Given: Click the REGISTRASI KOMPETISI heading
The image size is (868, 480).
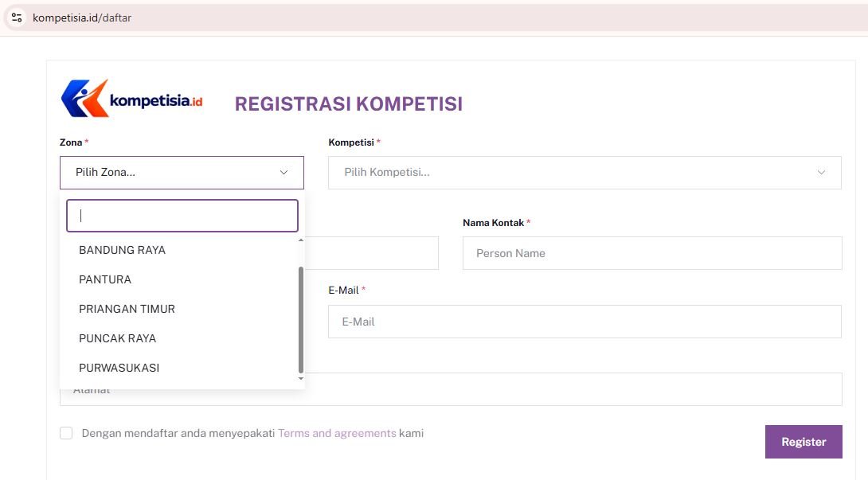Looking at the screenshot, I should click(348, 104).
